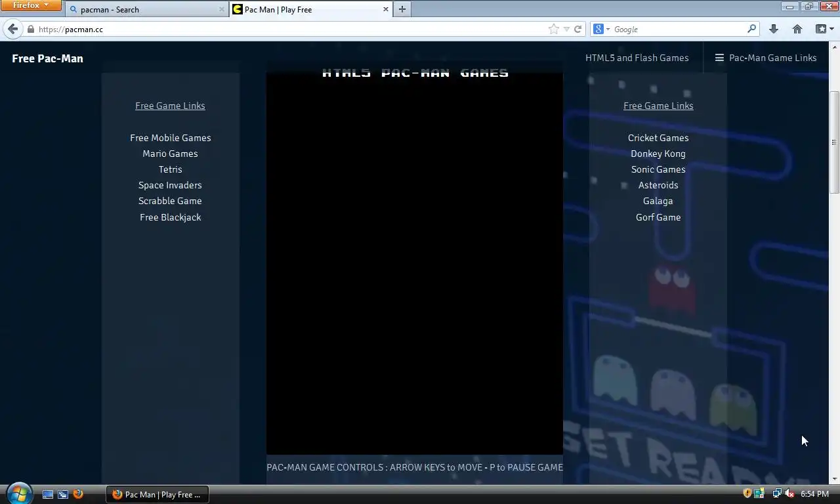
Task: Open the Downloads arrow icon
Action: [774, 29]
